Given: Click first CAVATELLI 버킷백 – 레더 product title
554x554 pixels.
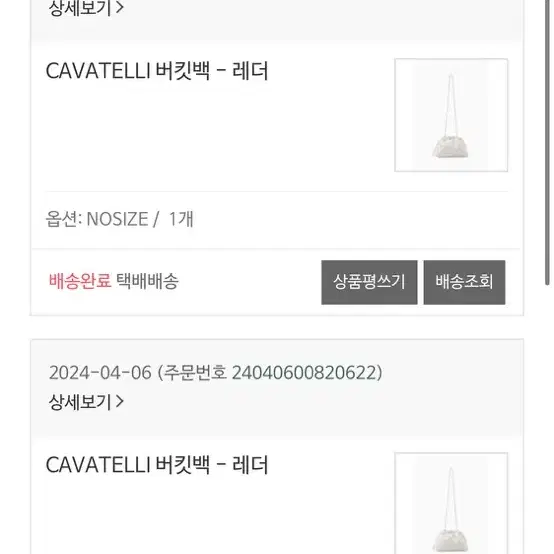Looking at the screenshot, I should tap(157, 71).
